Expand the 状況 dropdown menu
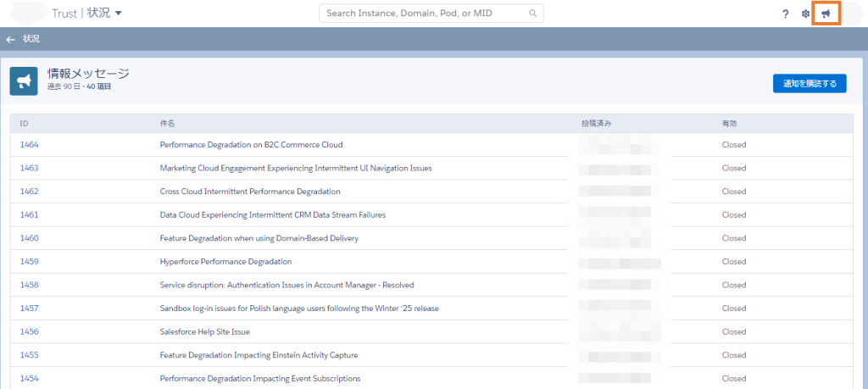 tap(118, 13)
